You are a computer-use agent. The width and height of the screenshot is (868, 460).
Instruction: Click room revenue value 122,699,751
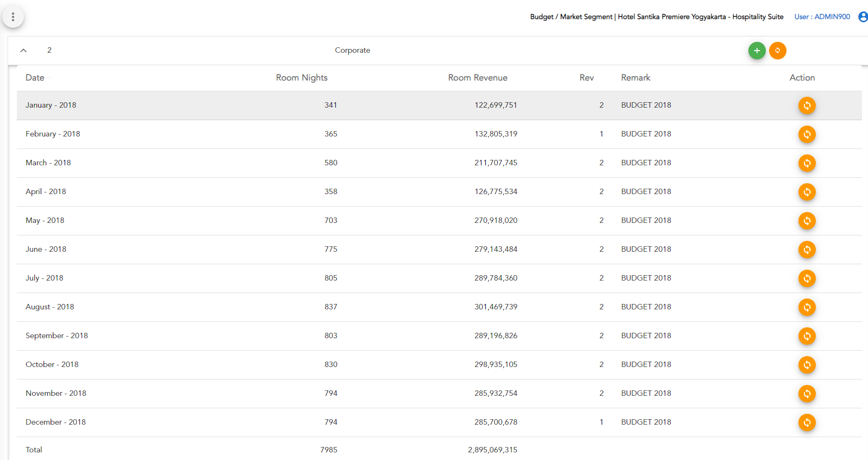pyautogui.click(x=496, y=105)
